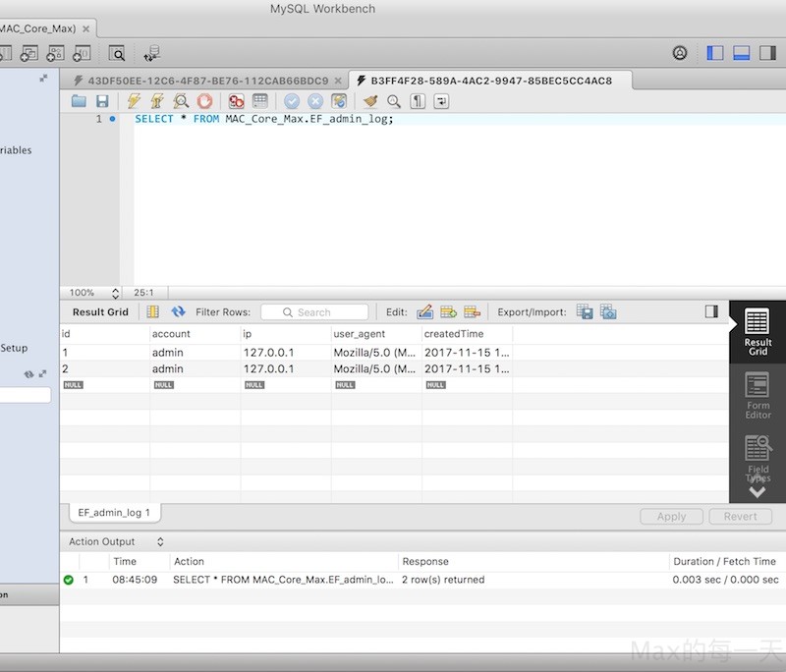The width and height of the screenshot is (786, 672).
Task: Import records from external file icon
Action: pyautogui.click(x=608, y=311)
